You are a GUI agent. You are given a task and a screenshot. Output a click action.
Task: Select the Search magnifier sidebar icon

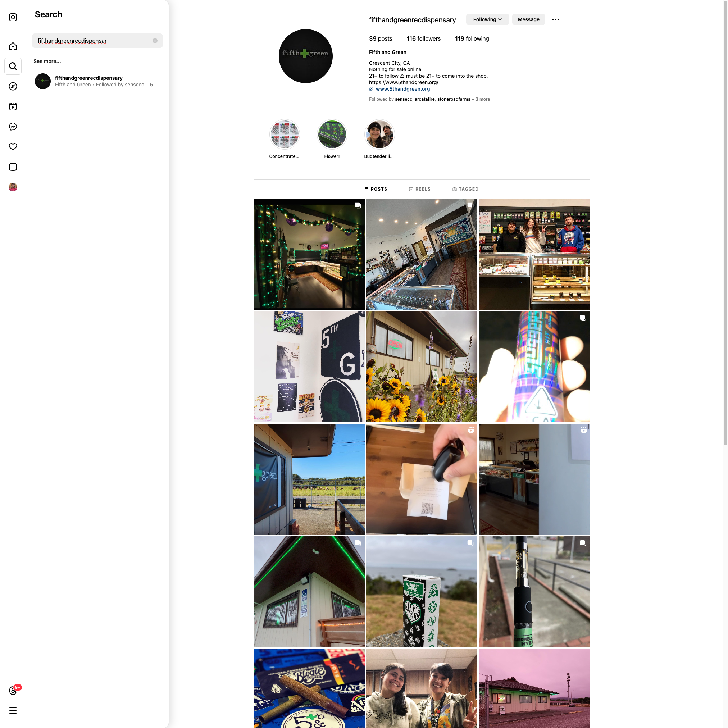coord(13,66)
